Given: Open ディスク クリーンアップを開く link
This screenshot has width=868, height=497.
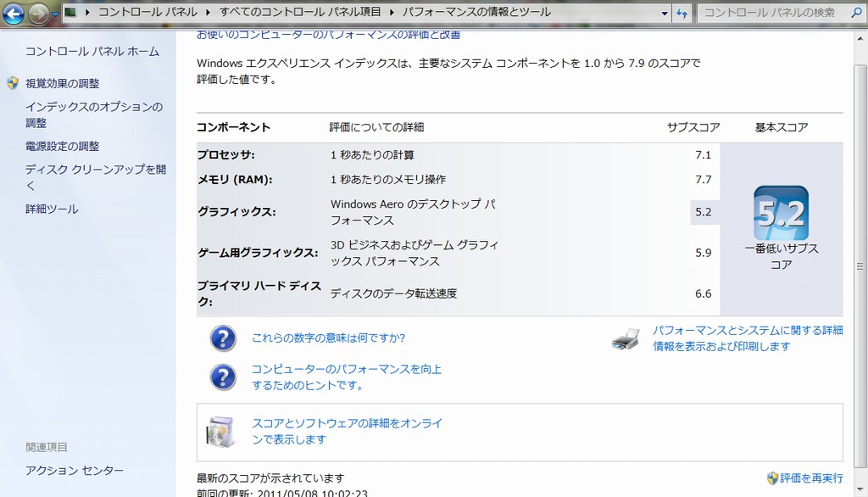Looking at the screenshot, I should [95, 177].
